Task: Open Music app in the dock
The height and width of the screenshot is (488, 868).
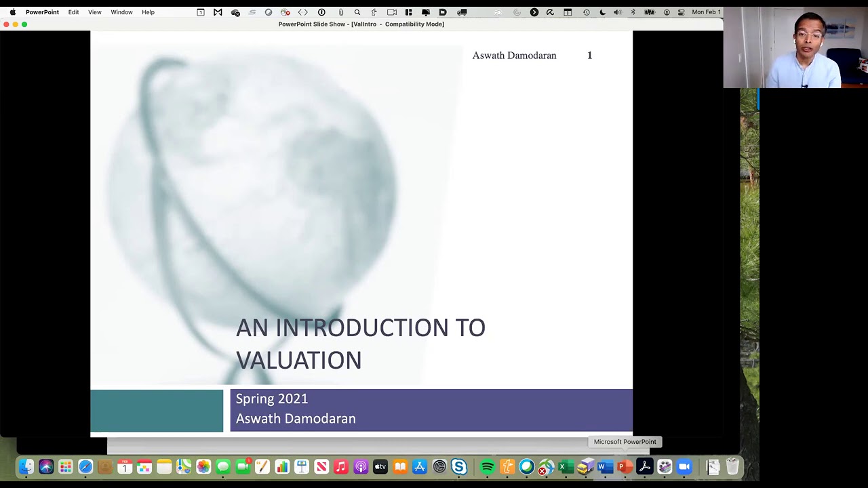Action: [x=341, y=467]
